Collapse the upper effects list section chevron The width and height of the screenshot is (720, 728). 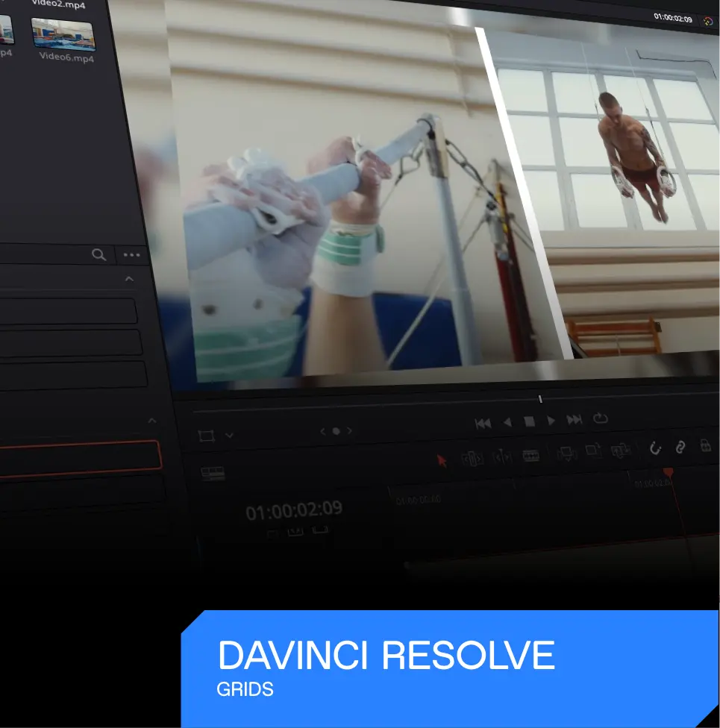click(x=129, y=279)
